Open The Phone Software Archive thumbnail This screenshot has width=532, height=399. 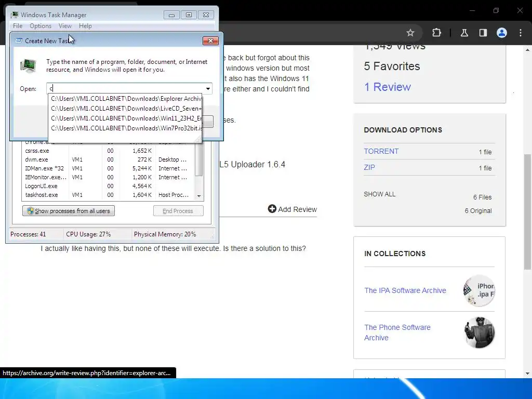pos(479,332)
